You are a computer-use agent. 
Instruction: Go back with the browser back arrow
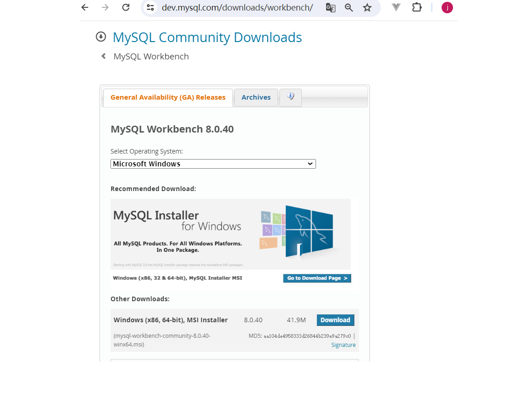(x=85, y=7)
